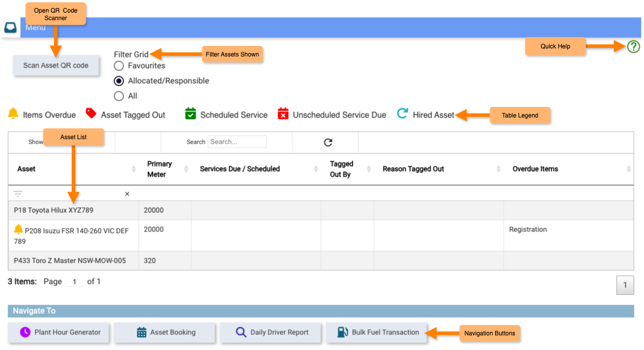Sort by Reason Tagged Out column
The image size is (644, 350).
point(439,169)
